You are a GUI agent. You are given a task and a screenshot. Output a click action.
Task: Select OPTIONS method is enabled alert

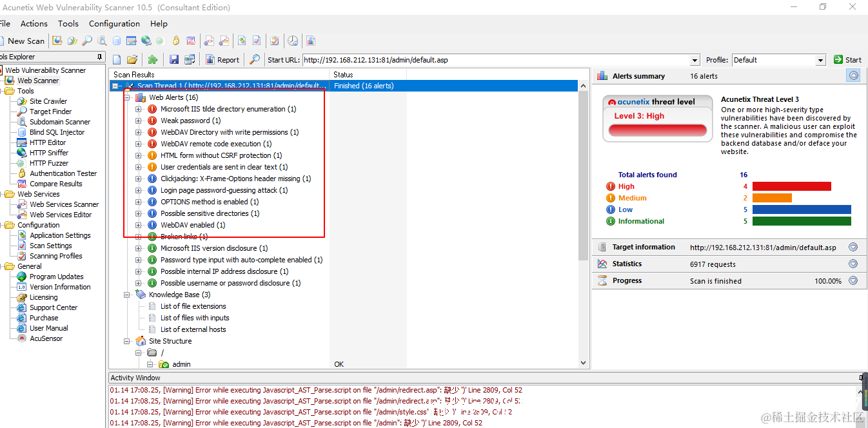point(209,202)
